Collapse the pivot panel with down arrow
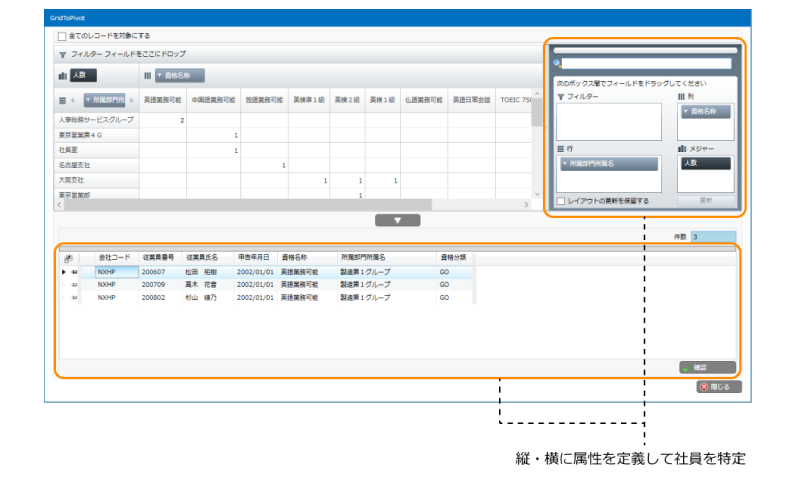The image size is (800, 480). click(x=398, y=220)
